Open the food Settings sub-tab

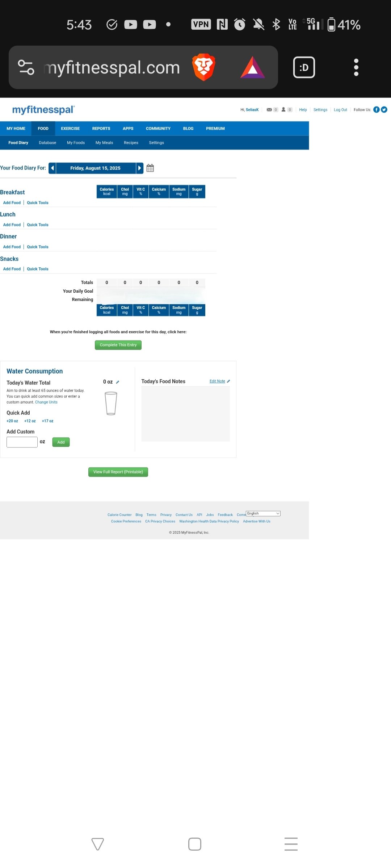(156, 143)
